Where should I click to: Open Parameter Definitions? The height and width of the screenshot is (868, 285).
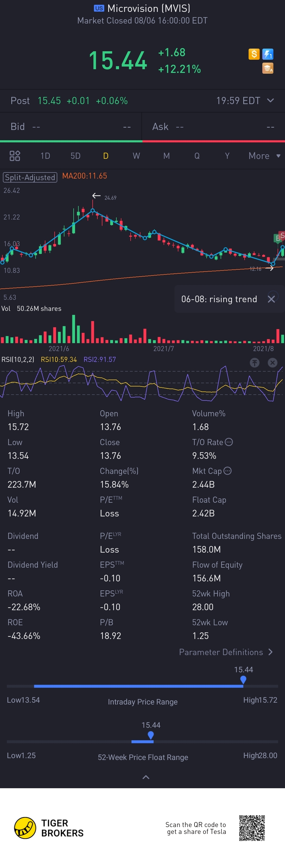pos(226,652)
